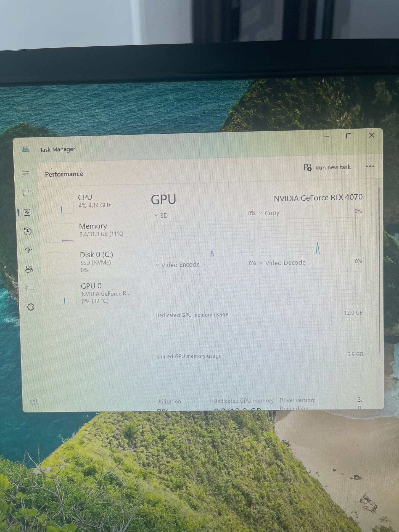The image size is (399, 532).
Task: Select the Performance page icon in sidebar
Action: coord(27,212)
